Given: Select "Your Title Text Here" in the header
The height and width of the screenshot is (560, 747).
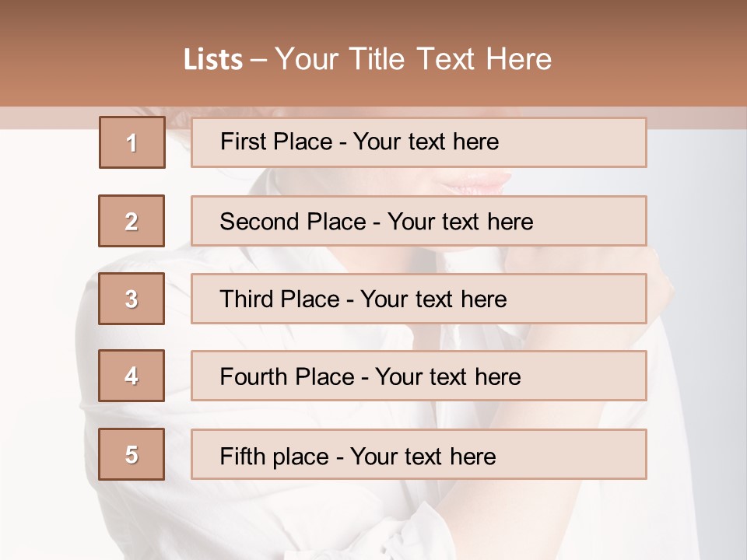Looking at the screenshot, I should click(413, 59).
